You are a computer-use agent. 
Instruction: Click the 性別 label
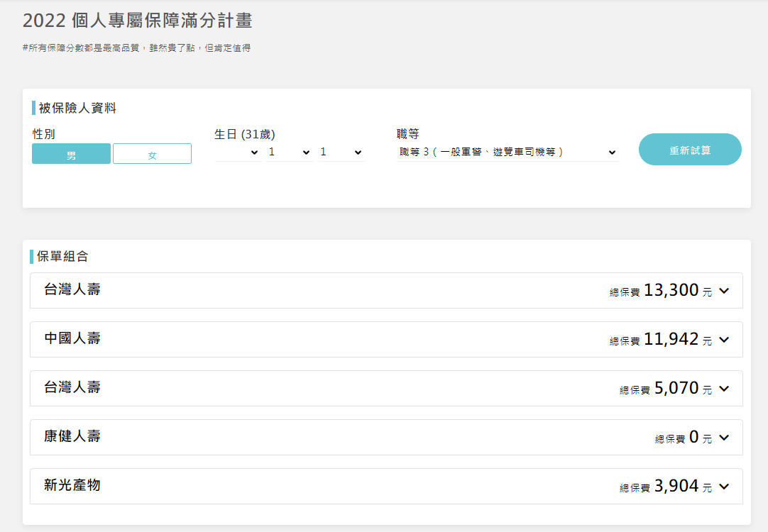[43, 134]
